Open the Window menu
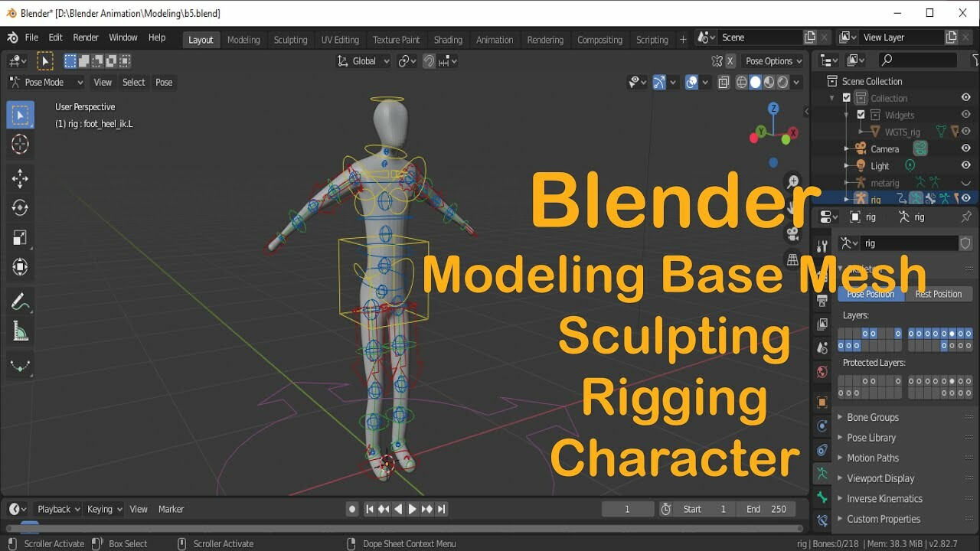The image size is (980, 551). (x=122, y=37)
